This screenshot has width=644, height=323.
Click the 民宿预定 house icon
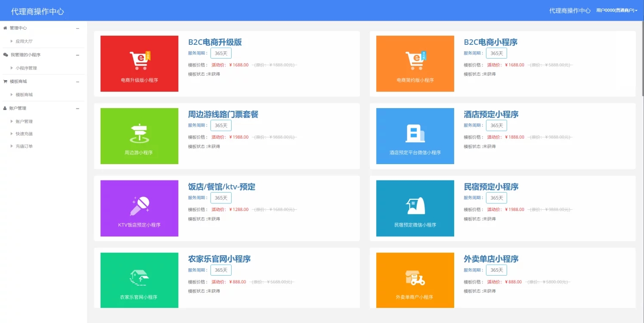pos(415,206)
